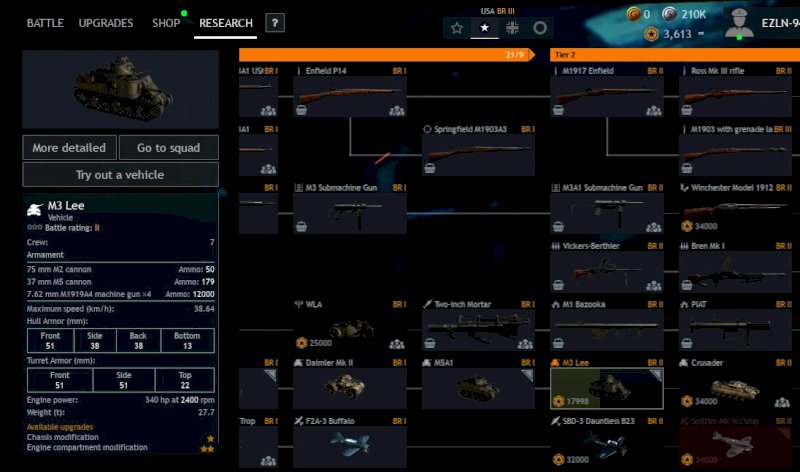Click the question mark help icon
This screenshot has width=800, height=472.
[x=275, y=23]
